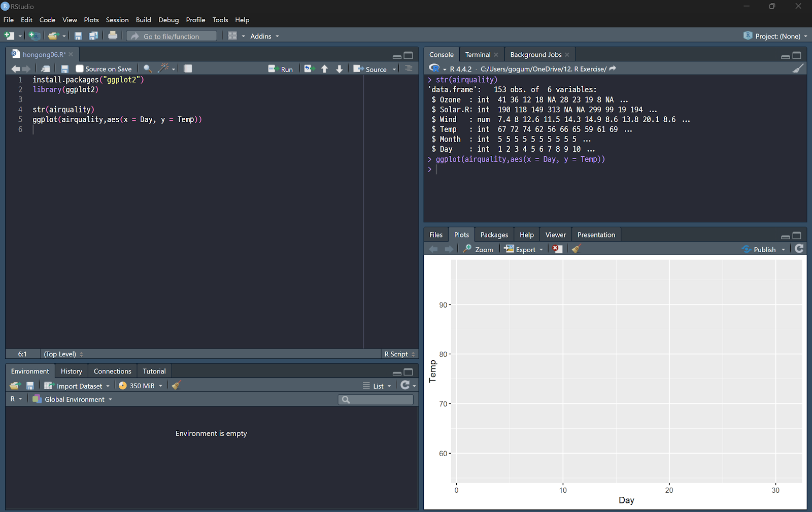Open the Connections tab
This screenshot has width=812, height=512.
113,371
